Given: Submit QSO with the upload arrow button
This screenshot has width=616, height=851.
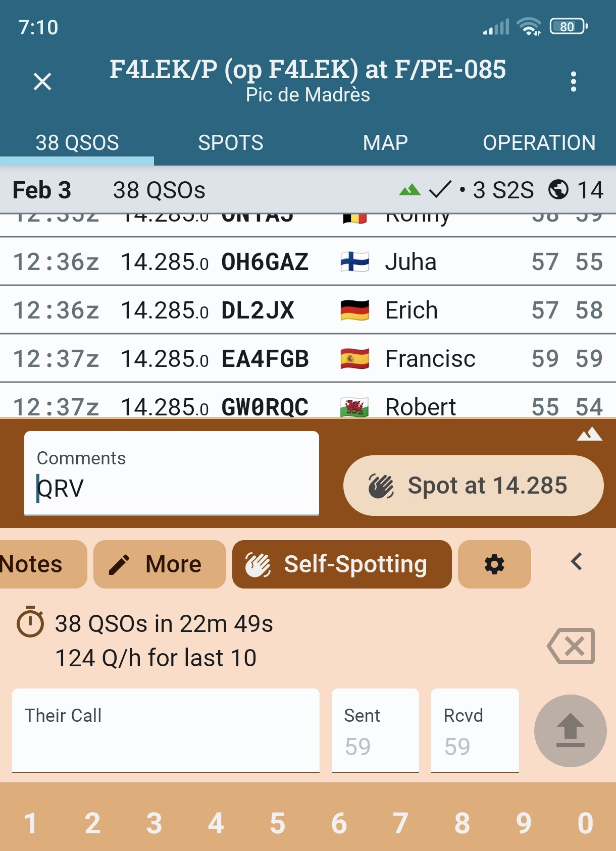Looking at the screenshot, I should [570, 731].
